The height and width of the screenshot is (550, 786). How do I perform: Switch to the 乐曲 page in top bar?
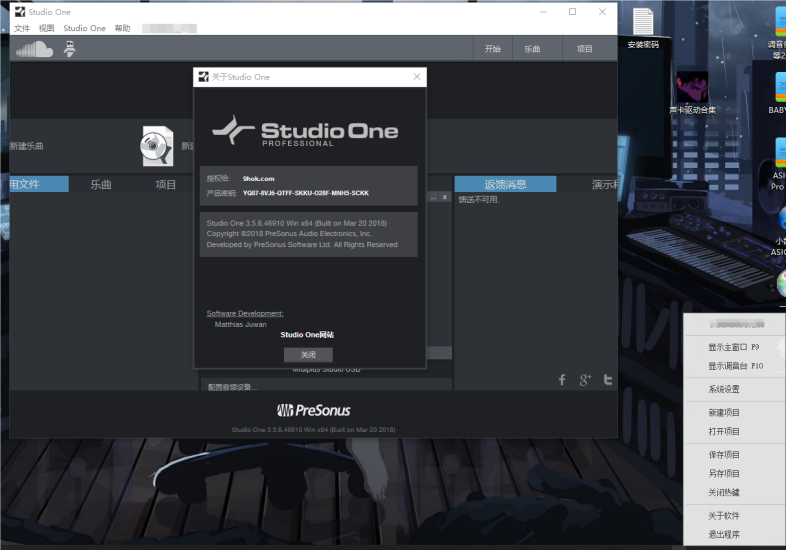pyautogui.click(x=532, y=49)
